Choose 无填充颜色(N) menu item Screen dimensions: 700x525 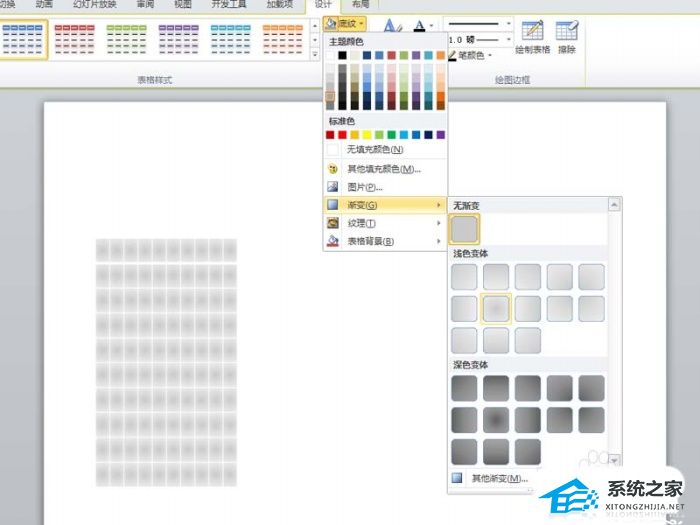[x=385, y=150]
